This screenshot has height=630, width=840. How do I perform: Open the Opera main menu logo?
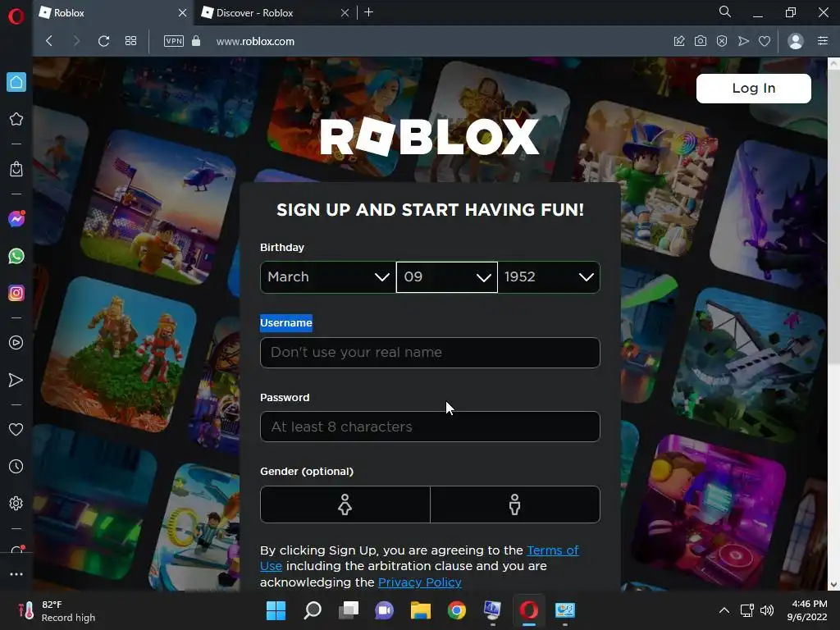point(16,16)
